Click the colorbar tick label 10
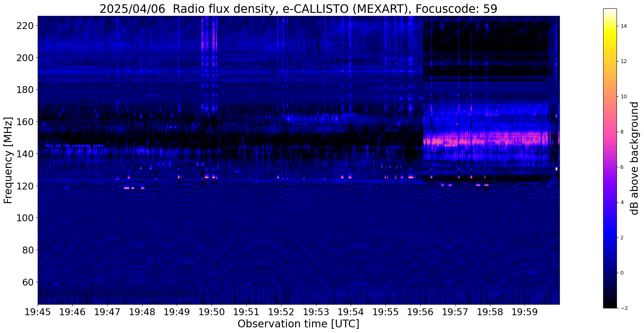644x333 pixels. click(624, 97)
